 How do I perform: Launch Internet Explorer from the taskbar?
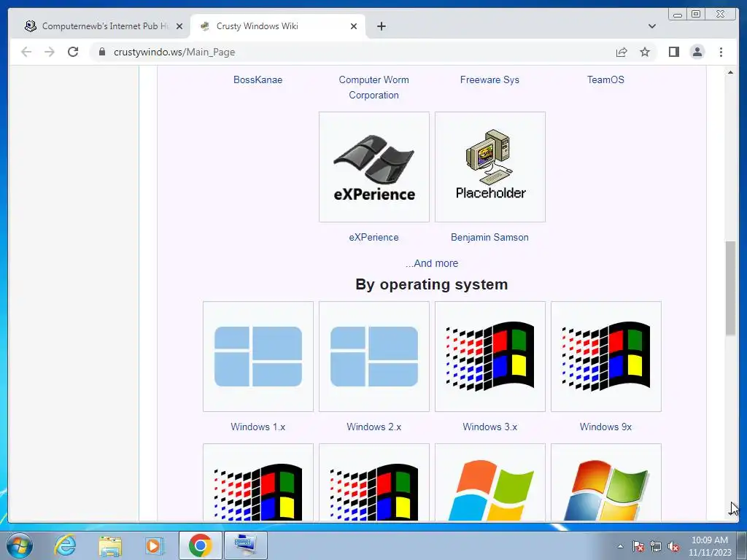[65, 545]
